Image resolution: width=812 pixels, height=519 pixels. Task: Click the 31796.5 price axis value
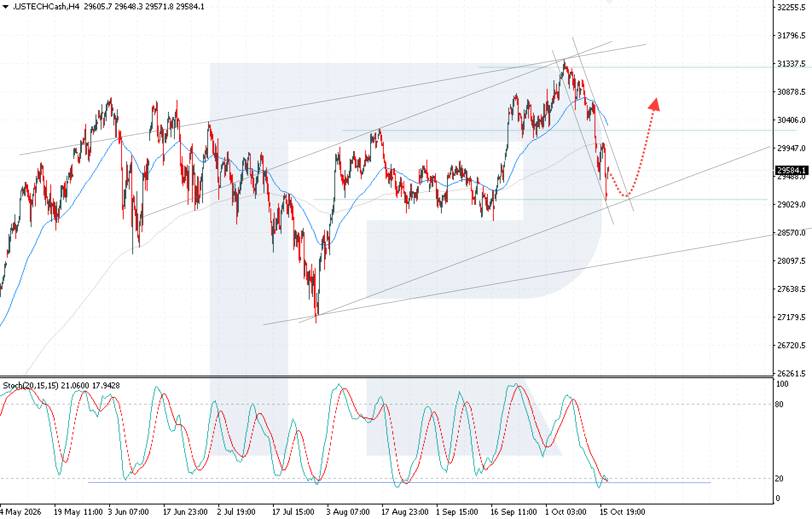[792, 35]
